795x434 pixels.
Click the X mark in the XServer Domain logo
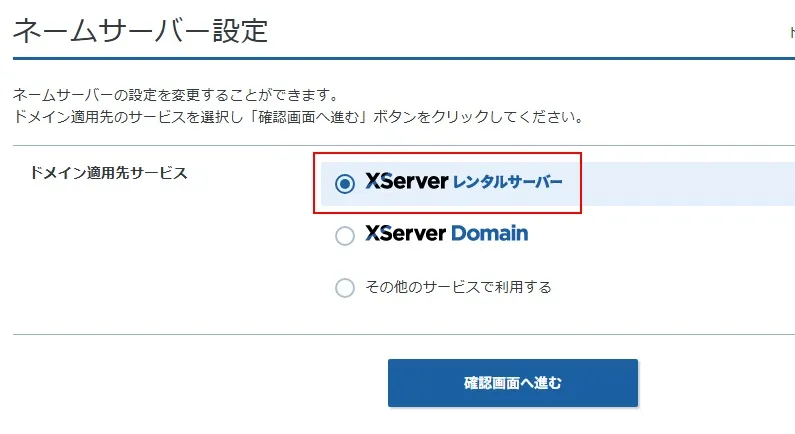374,234
